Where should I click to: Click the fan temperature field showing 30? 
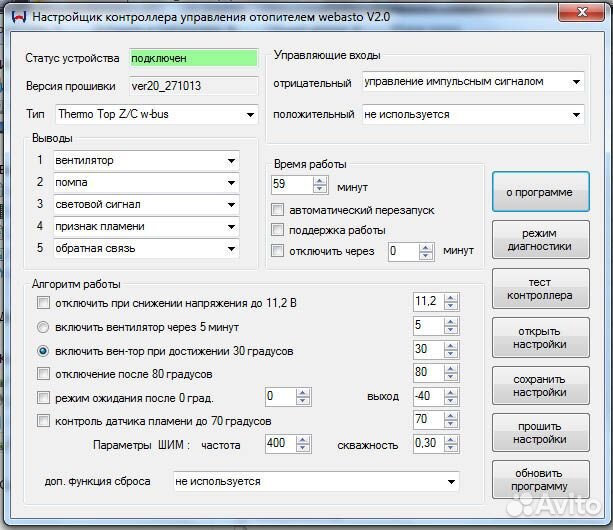click(x=429, y=349)
